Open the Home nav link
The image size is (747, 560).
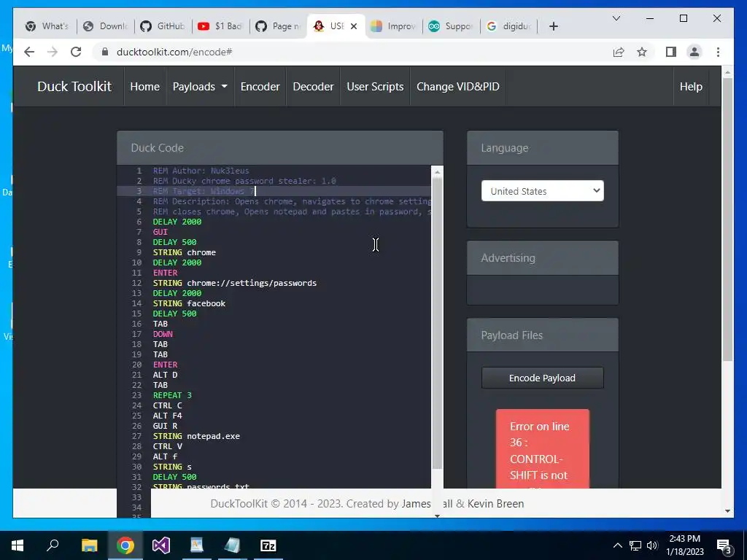(x=145, y=87)
